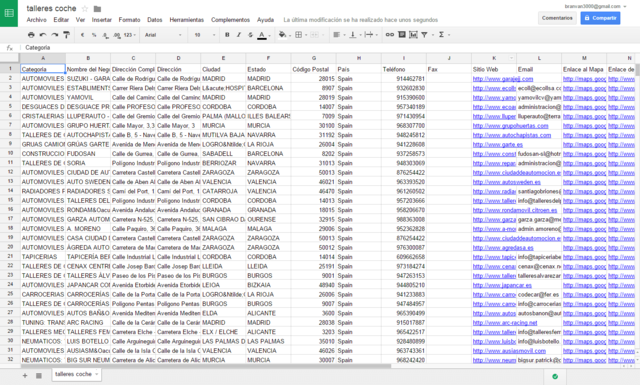Click the green check status icon
640x385 pixels.
tap(555, 376)
